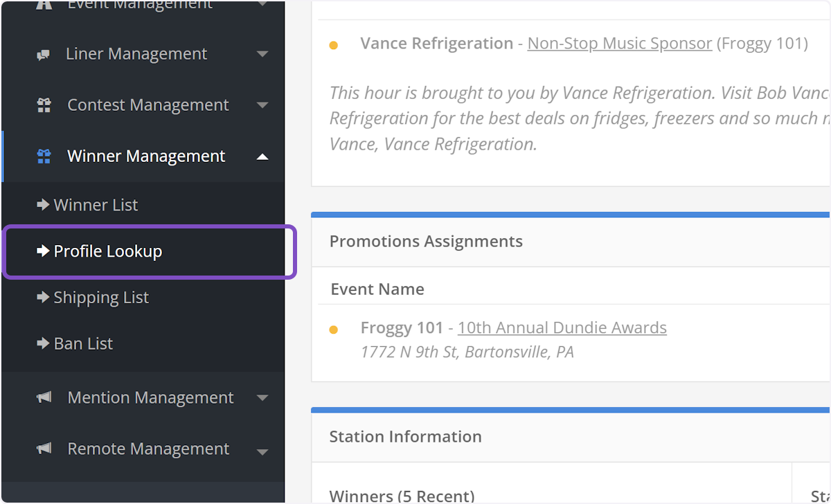Viewport: 831px width, 504px height.
Task: Click the orange dot under Promotions Assignments
Action: pos(334,330)
